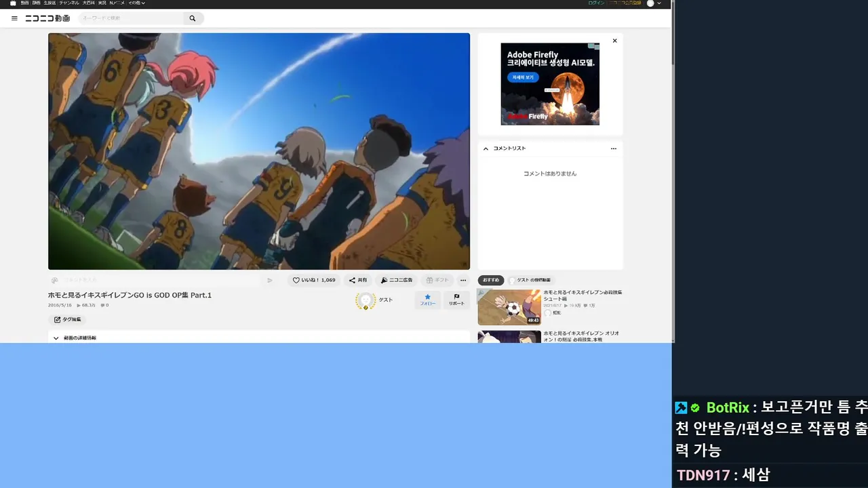The height and width of the screenshot is (488, 868).
Task: Open 静画 in the top navigation
Action: point(36,3)
